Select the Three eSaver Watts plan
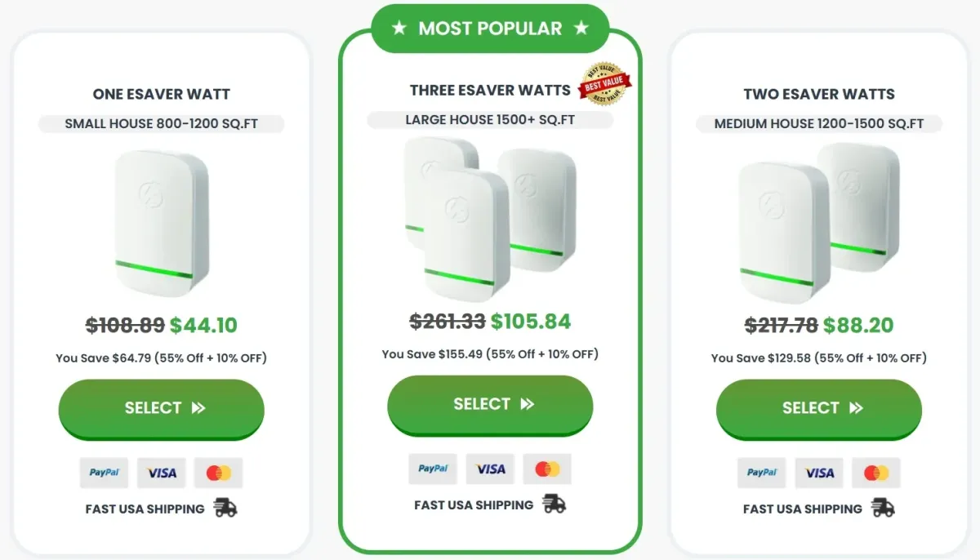Screen dimensions: 980x560 pos(489,403)
